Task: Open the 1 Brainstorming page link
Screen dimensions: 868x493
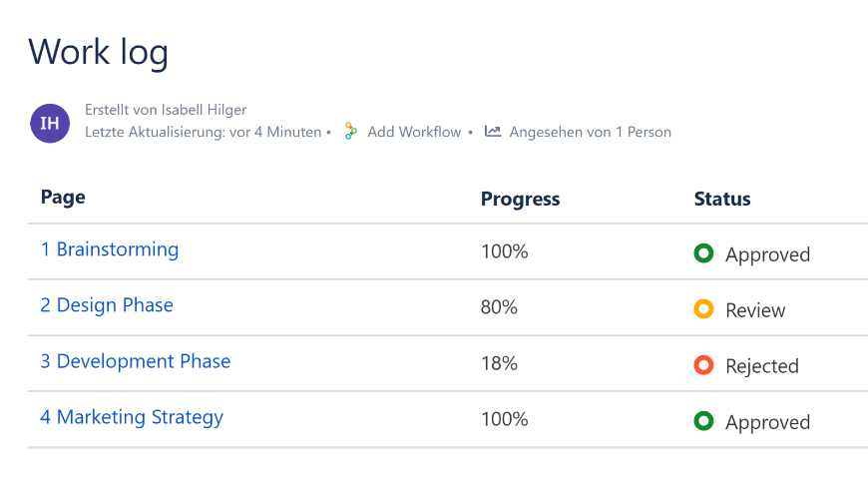Action: pyautogui.click(x=110, y=249)
